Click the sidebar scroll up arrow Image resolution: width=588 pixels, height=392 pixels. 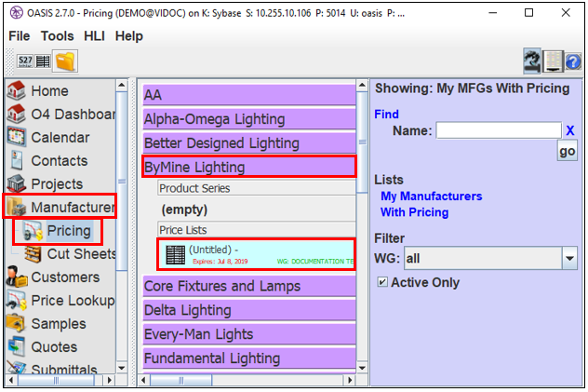[122, 86]
